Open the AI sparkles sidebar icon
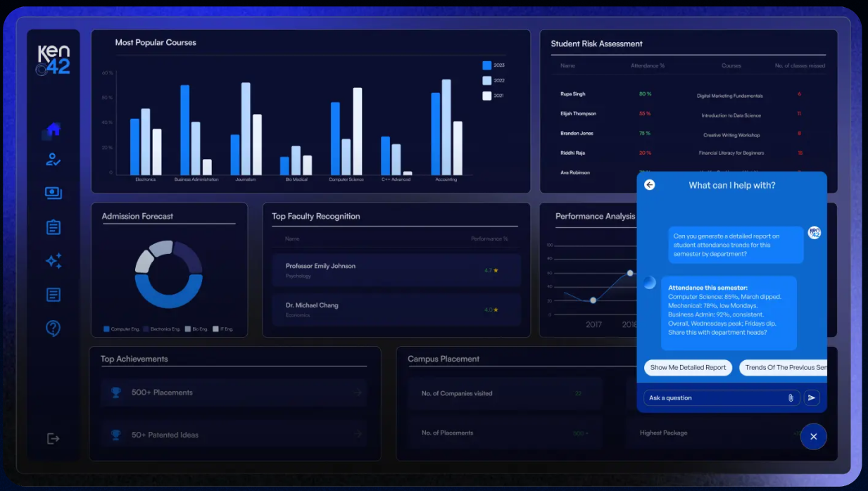 pyautogui.click(x=53, y=261)
